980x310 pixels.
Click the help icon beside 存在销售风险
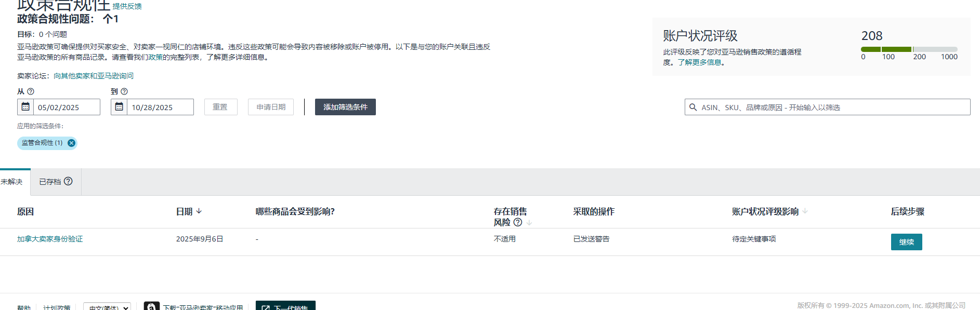click(x=518, y=222)
